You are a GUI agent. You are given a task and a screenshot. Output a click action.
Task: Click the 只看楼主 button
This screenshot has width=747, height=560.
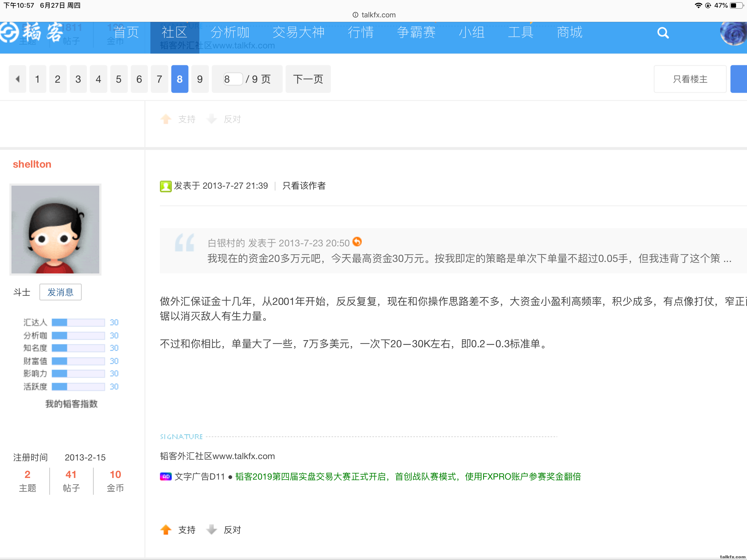click(x=690, y=79)
